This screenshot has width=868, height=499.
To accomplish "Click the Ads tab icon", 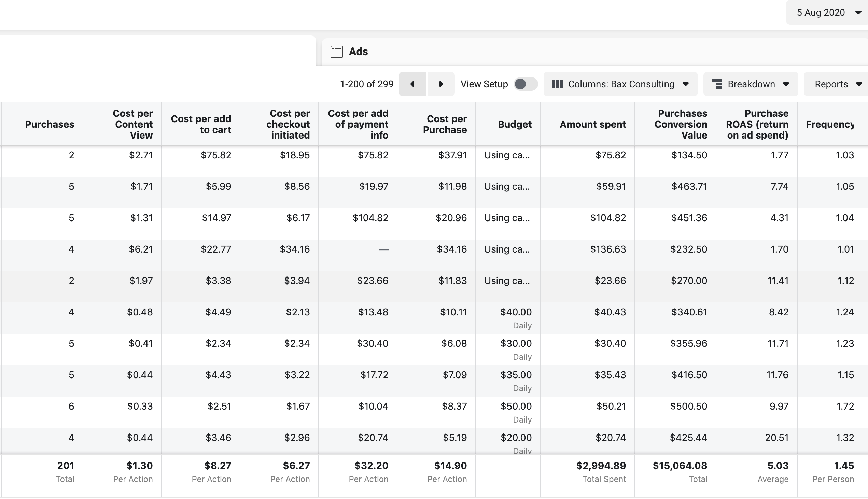I will click(336, 52).
